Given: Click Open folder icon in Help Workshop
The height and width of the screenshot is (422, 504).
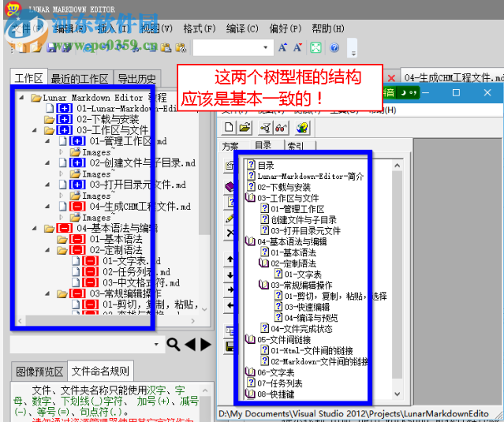Looking at the screenshot, I should (x=245, y=127).
